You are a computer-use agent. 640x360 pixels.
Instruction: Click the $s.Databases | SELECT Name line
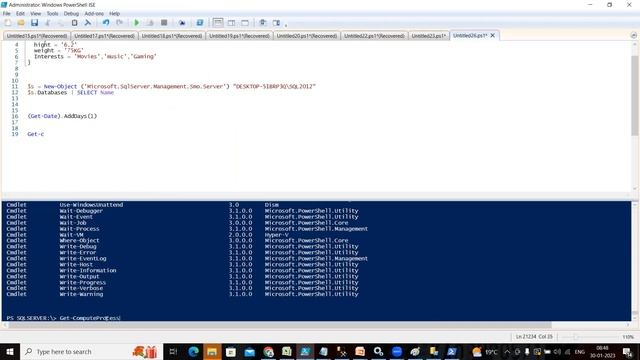coord(71,92)
